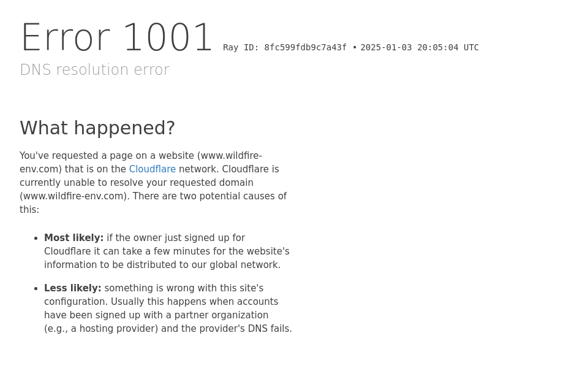The height and width of the screenshot is (368, 588).
Task: Click the first bullet point marker
Action: tap(36, 239)
